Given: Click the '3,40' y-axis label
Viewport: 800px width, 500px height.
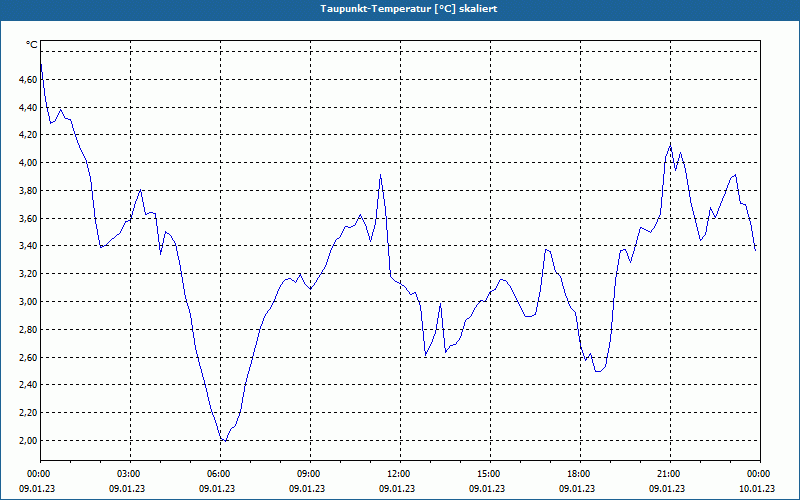Looking at the screenshot, I should (x=28, y=246).
